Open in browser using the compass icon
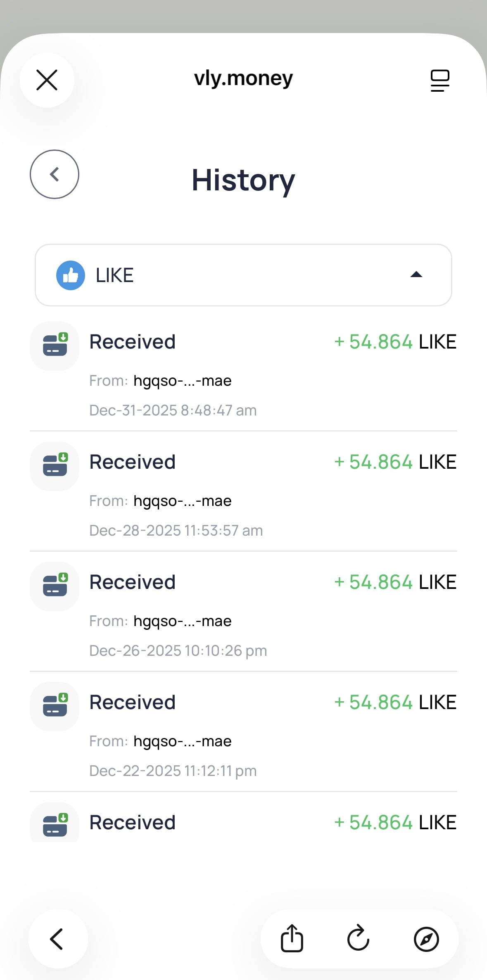This screenshot has height=980, width=487. [x=426, y=939]
